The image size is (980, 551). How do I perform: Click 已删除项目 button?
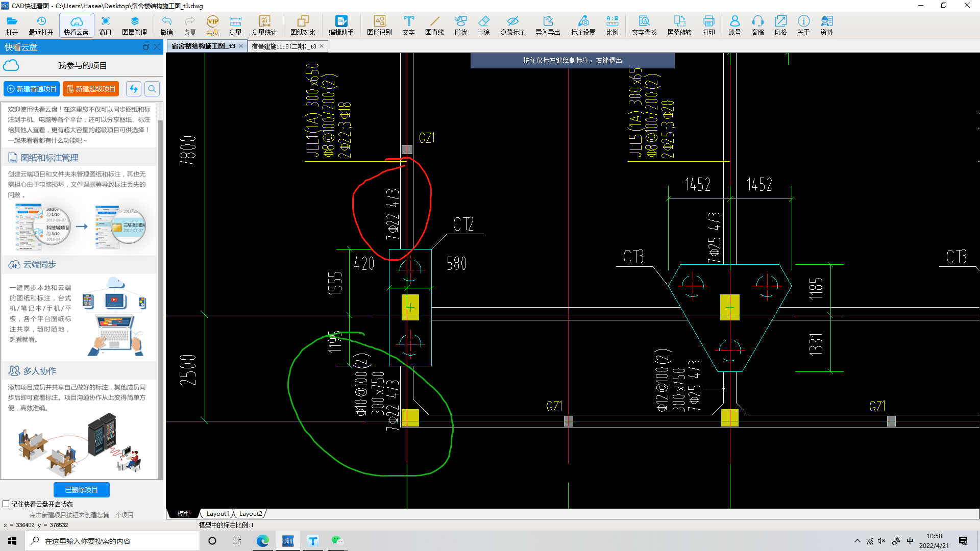pos(81,490)
